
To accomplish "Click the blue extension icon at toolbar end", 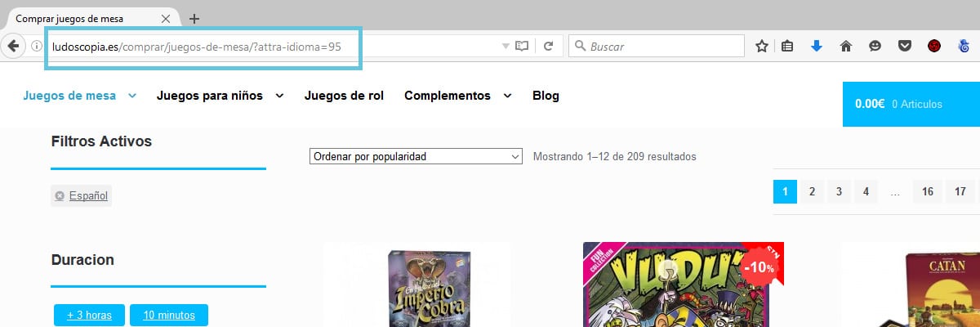I will coord(964,47).
